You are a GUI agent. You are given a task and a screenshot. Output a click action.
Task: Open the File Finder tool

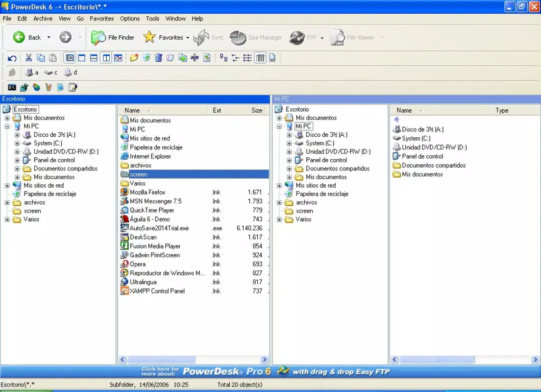113,38
